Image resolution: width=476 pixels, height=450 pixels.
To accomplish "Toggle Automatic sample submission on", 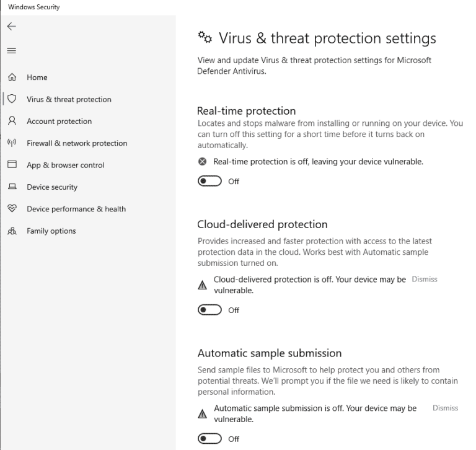I will pyautogui.click(x=209, y=438).
